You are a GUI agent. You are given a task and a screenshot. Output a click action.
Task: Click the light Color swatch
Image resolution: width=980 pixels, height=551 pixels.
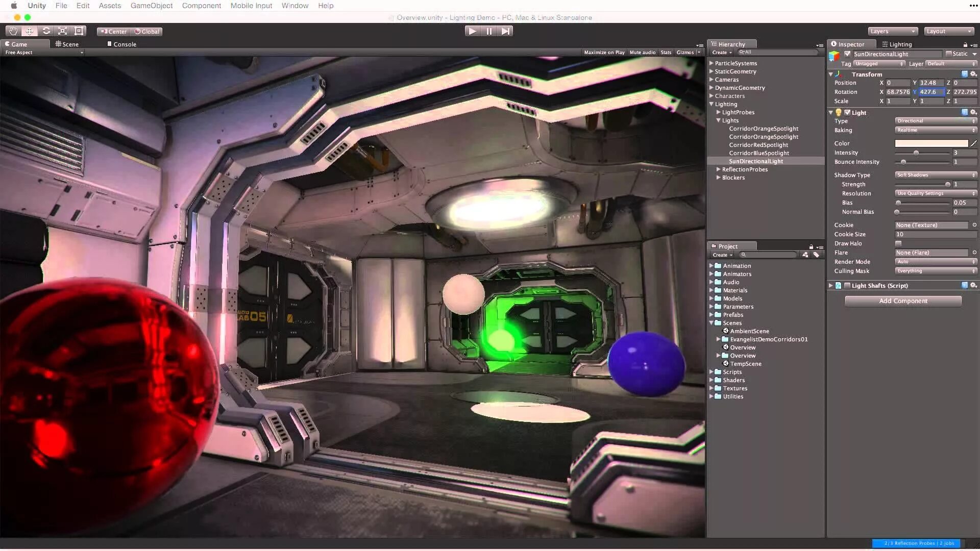(931, 143)
